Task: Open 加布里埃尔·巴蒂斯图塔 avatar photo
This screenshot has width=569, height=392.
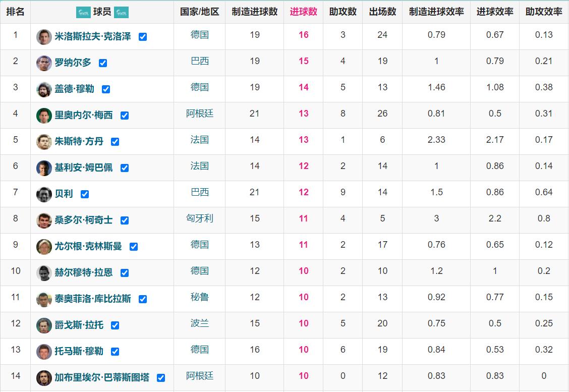Action: 44,378
